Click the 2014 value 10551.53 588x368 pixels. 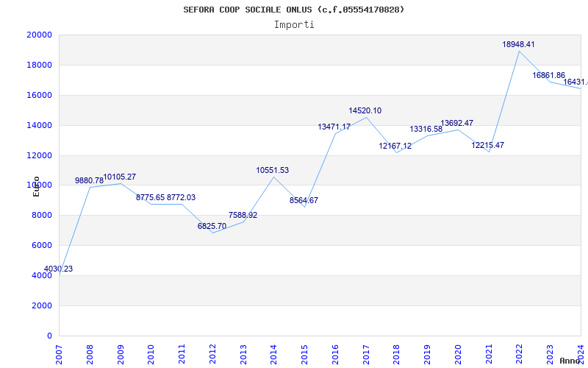coord(273,171)
